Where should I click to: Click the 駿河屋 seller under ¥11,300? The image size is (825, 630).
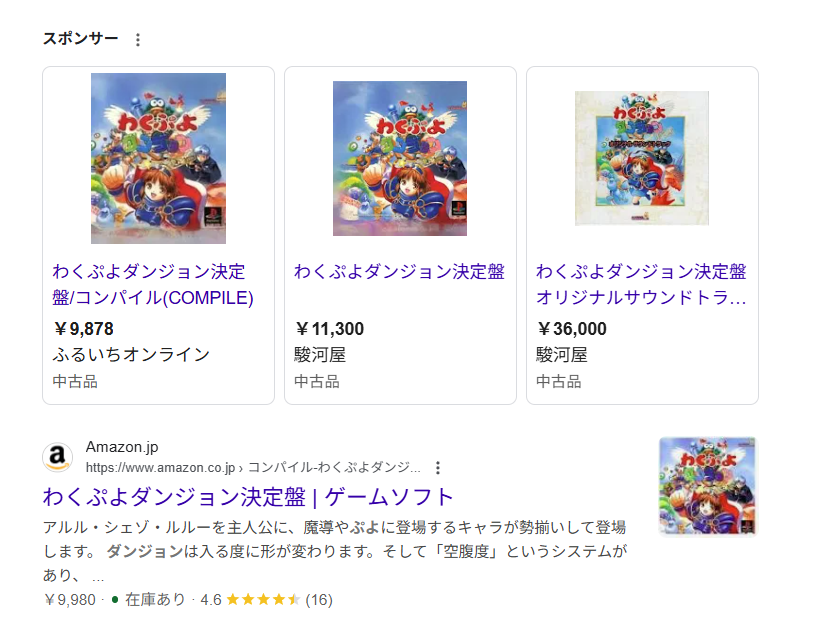(x=315, y=355)
